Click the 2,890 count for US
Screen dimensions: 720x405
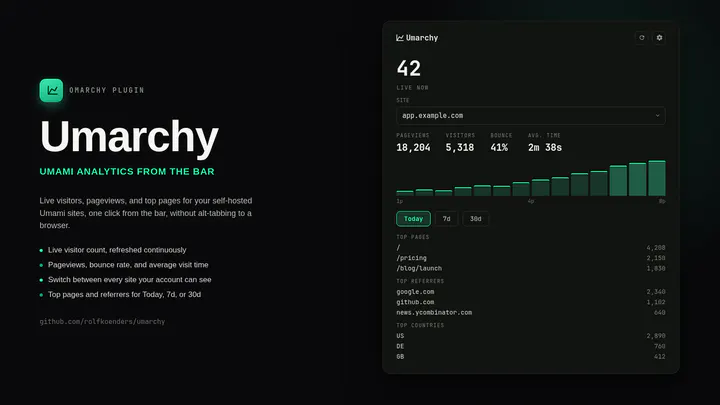(656, 336)
